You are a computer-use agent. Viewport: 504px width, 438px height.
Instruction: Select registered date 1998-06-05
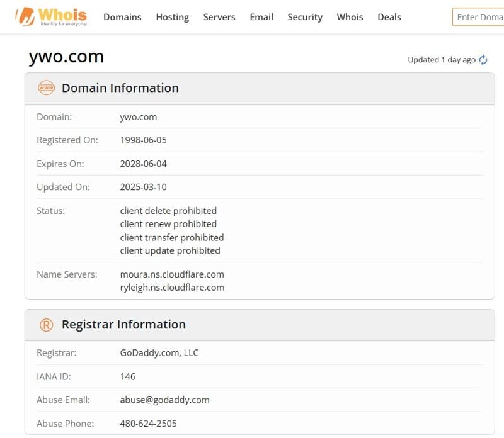[x=144, y=140]
